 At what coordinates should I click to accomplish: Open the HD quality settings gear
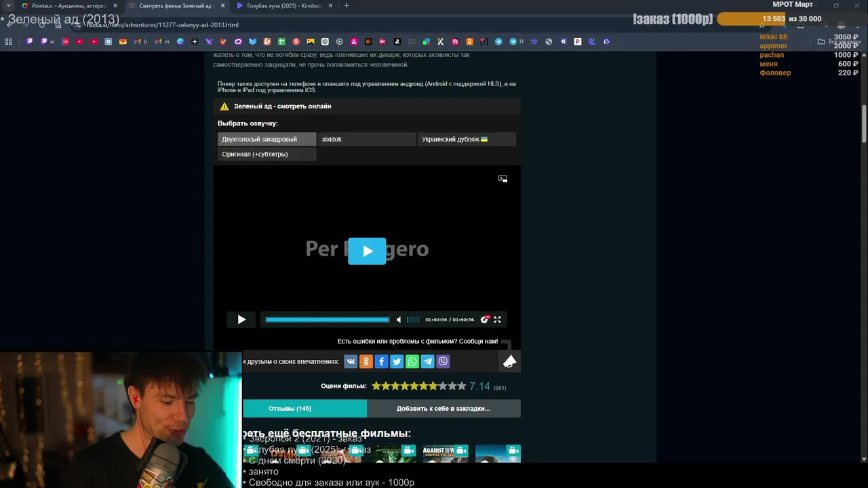point(484,319)
